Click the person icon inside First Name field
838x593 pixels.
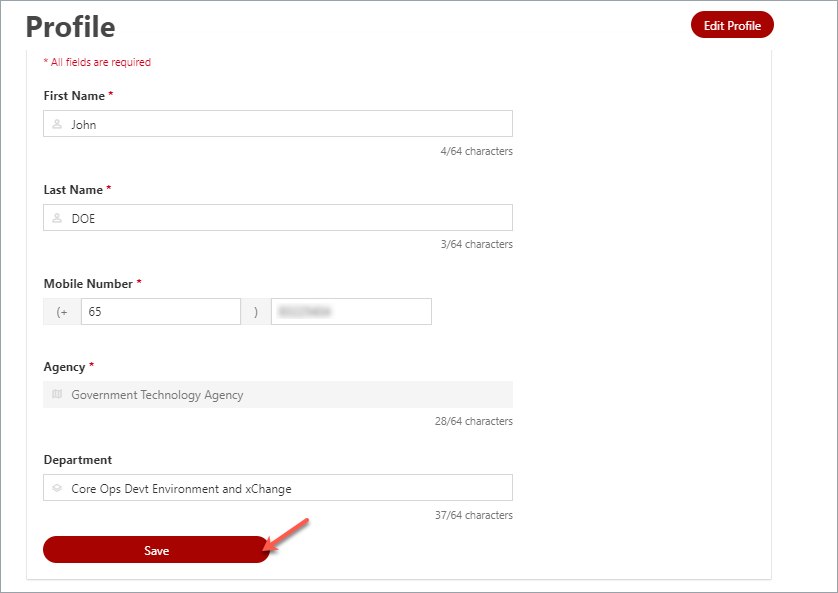point(57,123)
